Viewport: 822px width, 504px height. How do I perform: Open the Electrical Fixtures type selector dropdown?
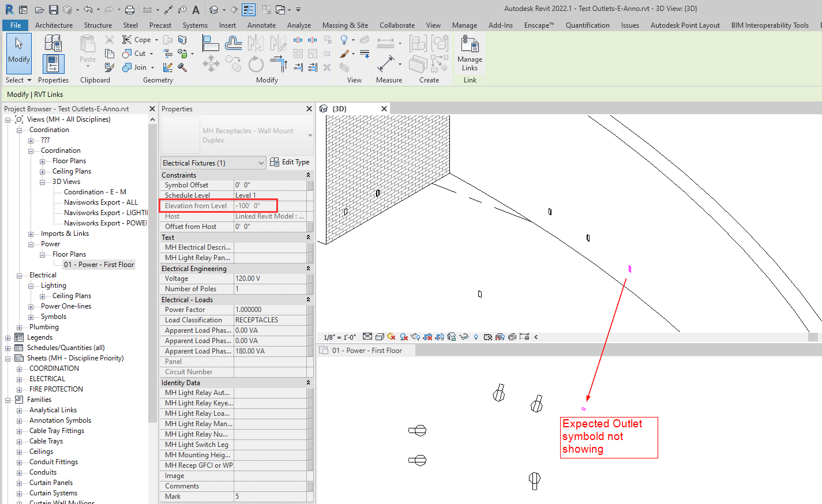(262, 163)
